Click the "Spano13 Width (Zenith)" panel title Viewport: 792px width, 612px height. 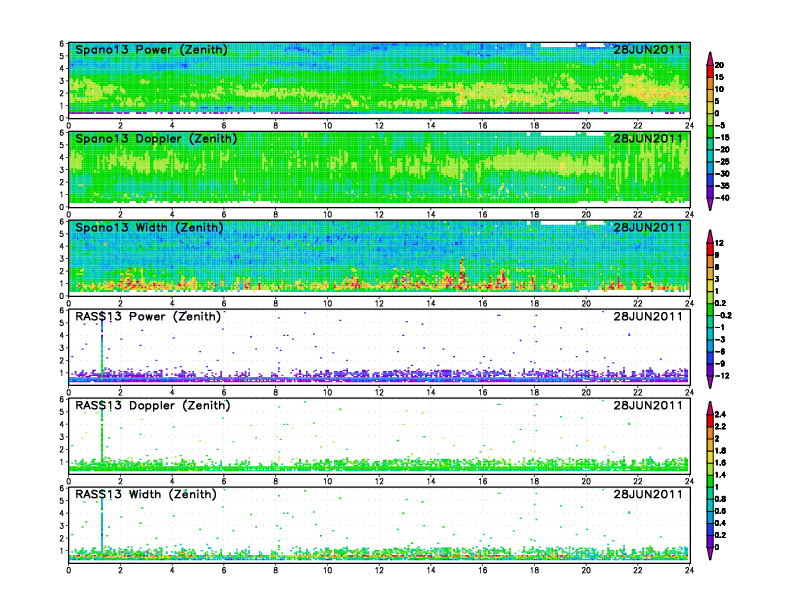coord(149,228)
